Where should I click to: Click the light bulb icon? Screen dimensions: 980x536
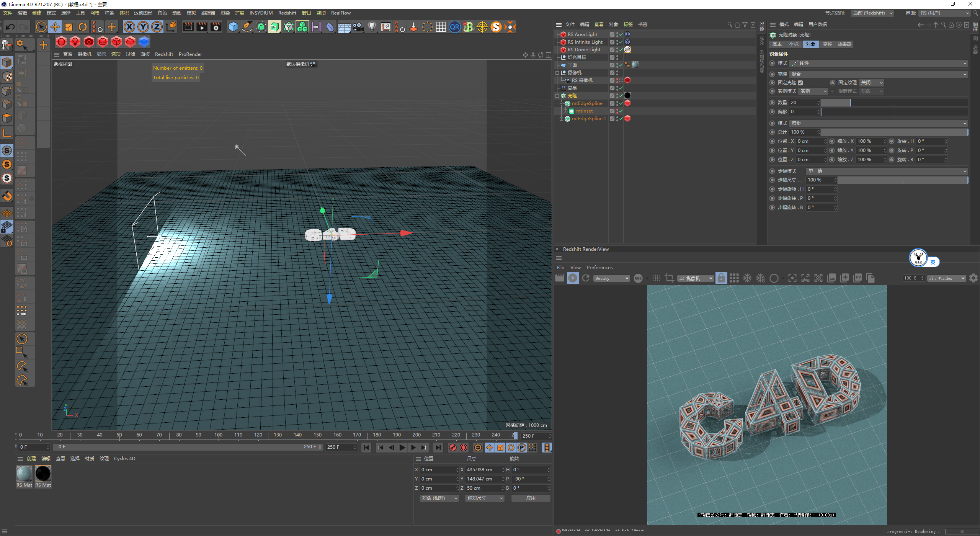[x=372, y=27]
